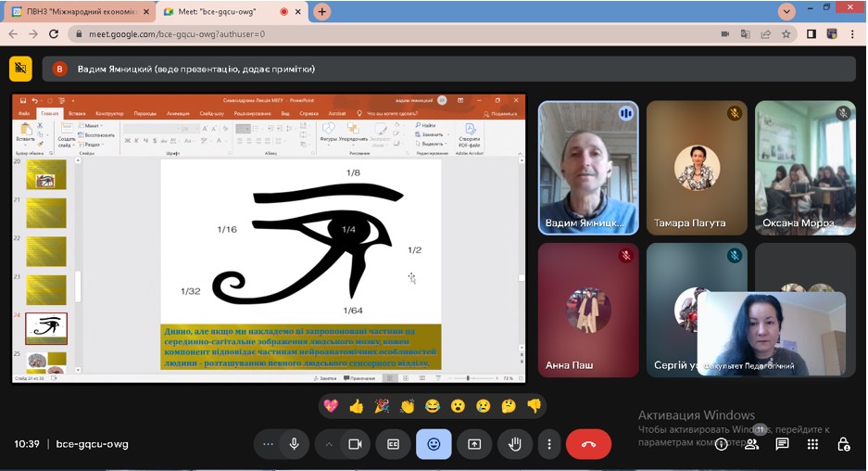This screenshot has height=471, width=868.
Task: Select the Вадим Ямницкий video tile
Action: pos(588,168)
